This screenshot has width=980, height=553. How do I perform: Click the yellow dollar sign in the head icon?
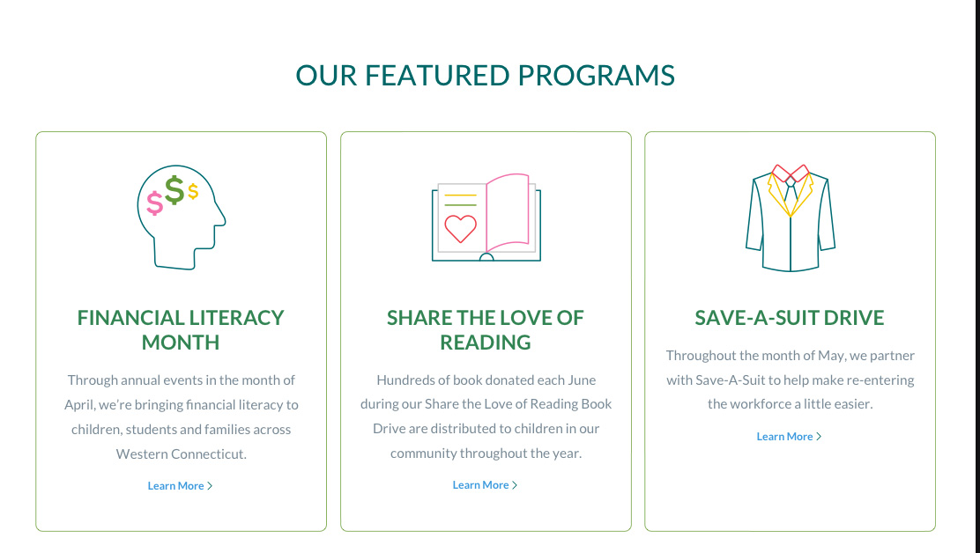click(x=193, y=191)
